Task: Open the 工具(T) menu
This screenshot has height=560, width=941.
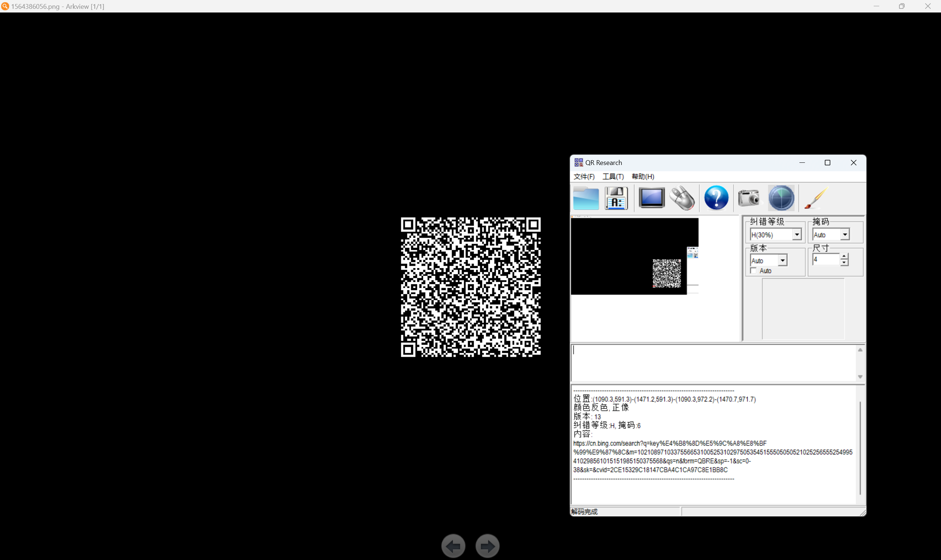Action: 613,177
